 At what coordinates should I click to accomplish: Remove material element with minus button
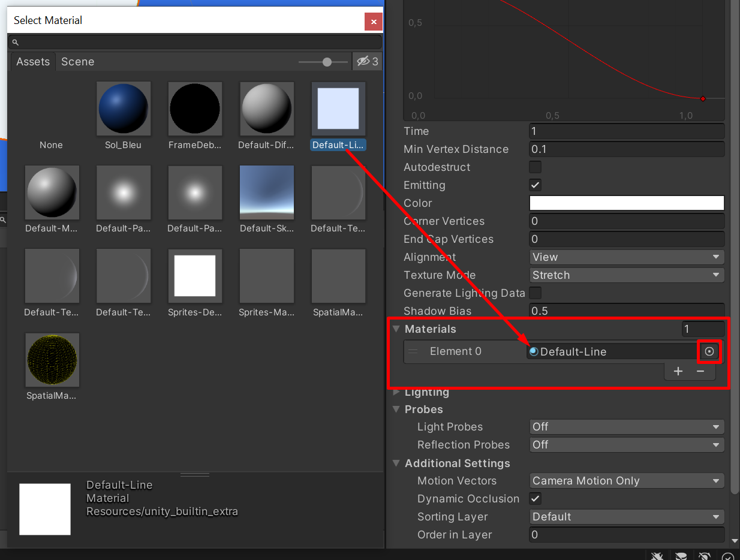(x=700, y=371)
